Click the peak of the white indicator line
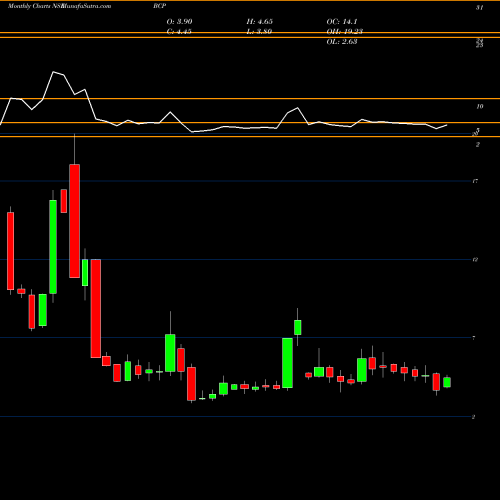 point(54,72)
